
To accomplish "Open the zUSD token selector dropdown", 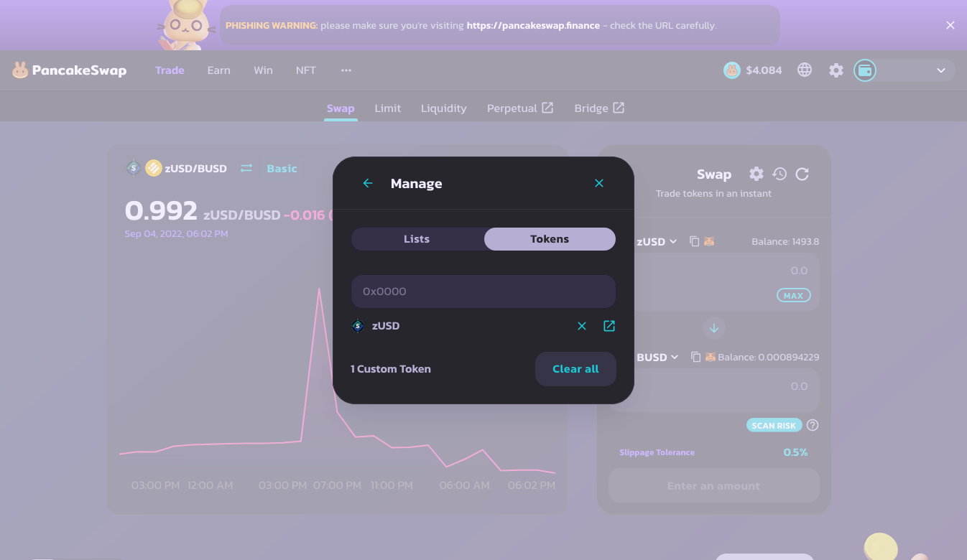I will coord(656,242).
